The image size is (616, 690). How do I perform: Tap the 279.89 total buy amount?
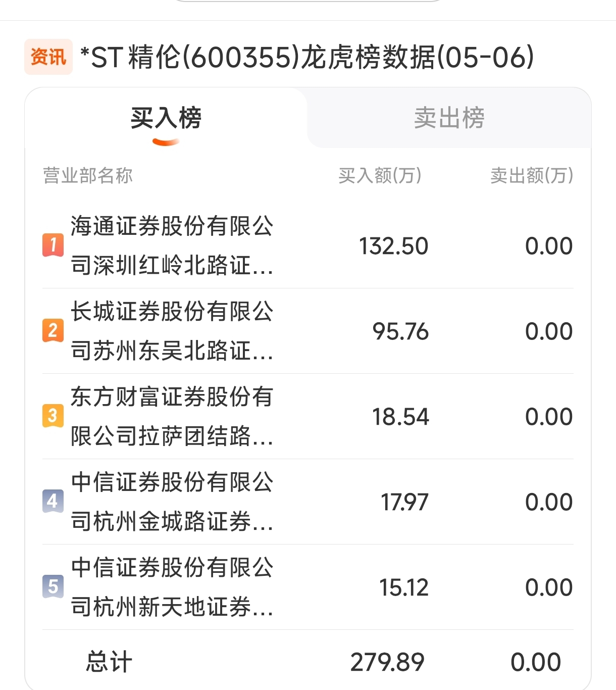387,662
